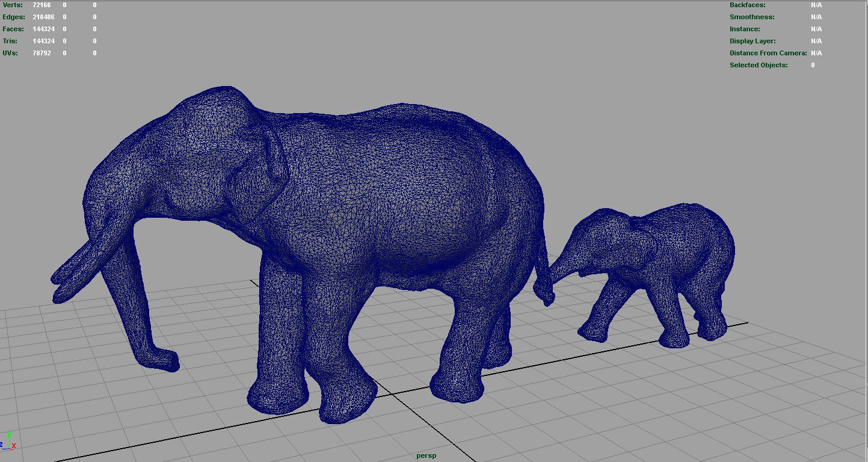Click the 144324 value in Faces row
The image size is (868, 462).
point(43,29)
